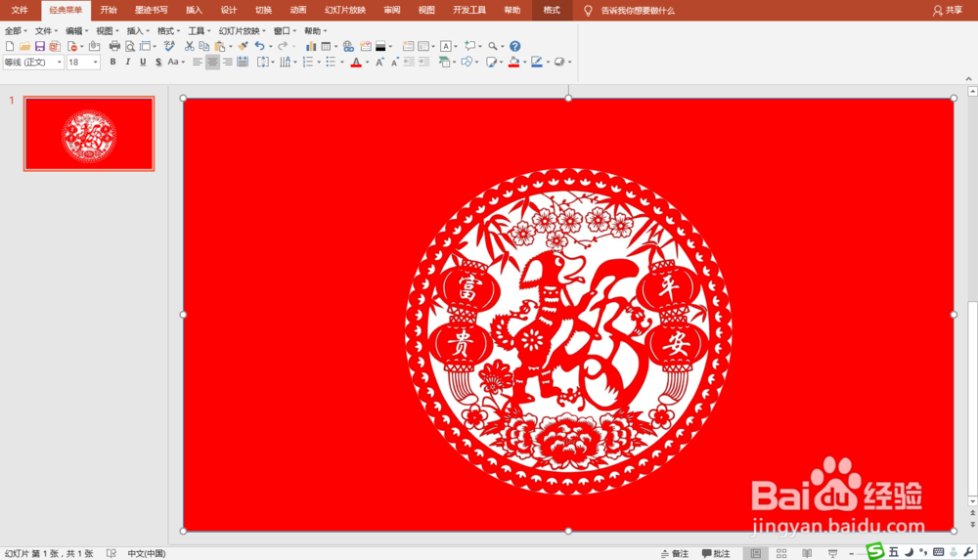Viewport: 978px width, 560px height.
Task: Click the zoom-out minus on the zoom slider
Action: click(852, 554)
